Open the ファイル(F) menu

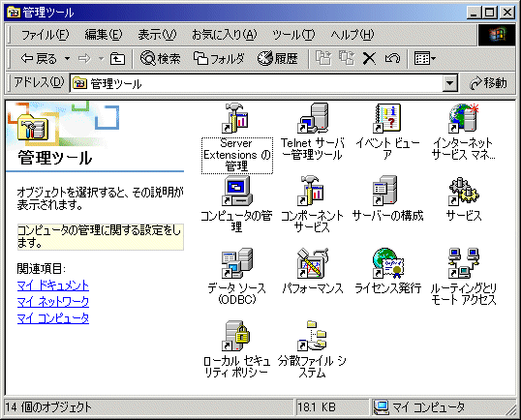(x=45, y=35)
